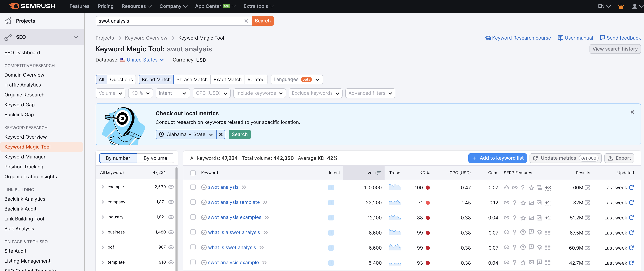Screen dimensions: 644x271
Task: Click crown SERP feature icon in swot analysis row
Action: coord(506,188)
